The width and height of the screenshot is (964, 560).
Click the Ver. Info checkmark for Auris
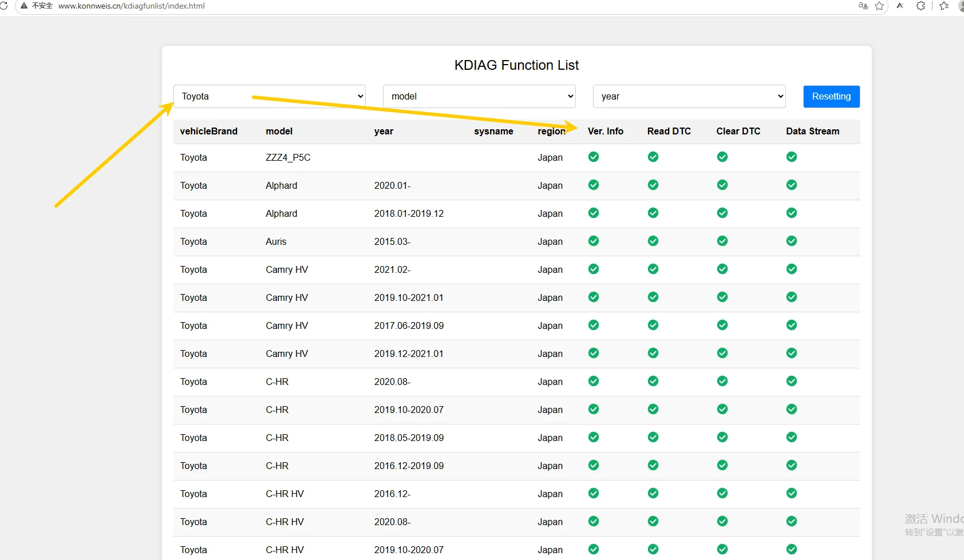click(x=594, y=241)
